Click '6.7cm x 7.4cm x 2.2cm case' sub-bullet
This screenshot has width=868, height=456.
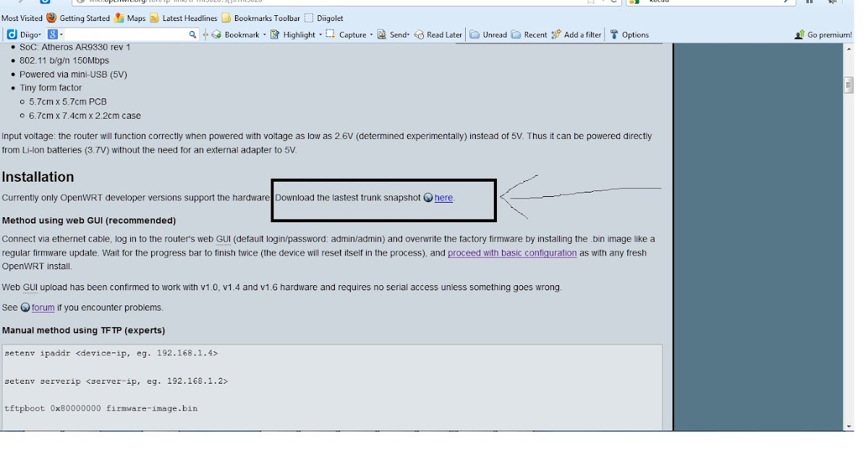pyautogui.click(x=85, y=116)
